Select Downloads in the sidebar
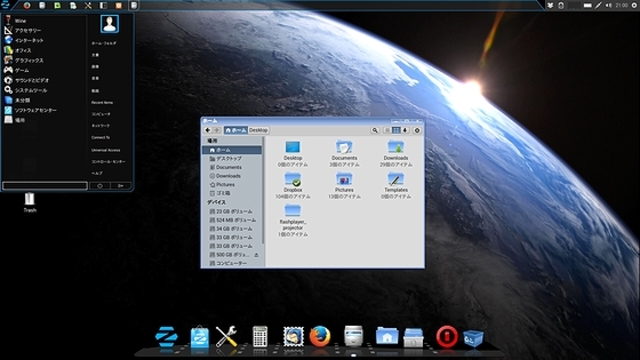Screen dimensions: 640x360 point(232,176)
